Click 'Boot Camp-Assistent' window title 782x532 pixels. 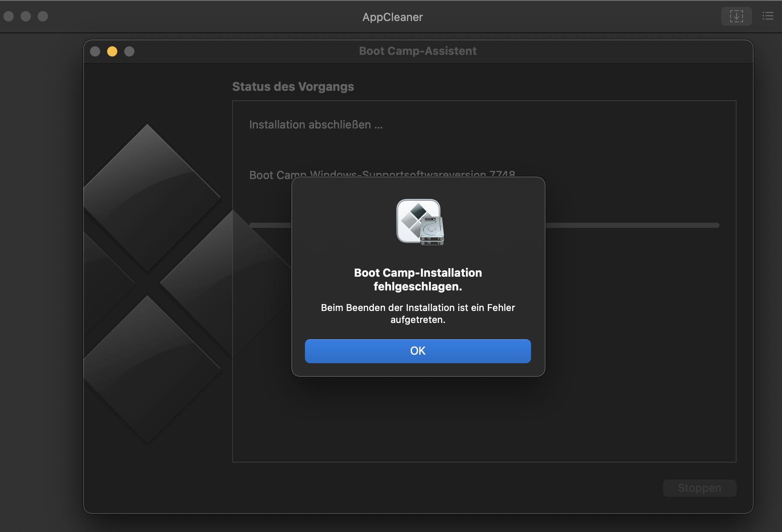[x=418, y=51]
